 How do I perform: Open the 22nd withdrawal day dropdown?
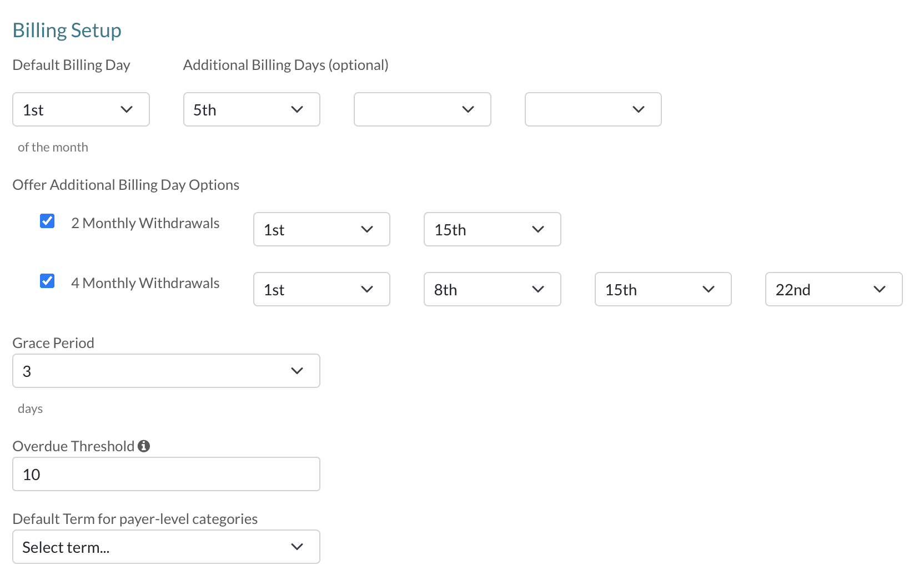coord(833,289)
